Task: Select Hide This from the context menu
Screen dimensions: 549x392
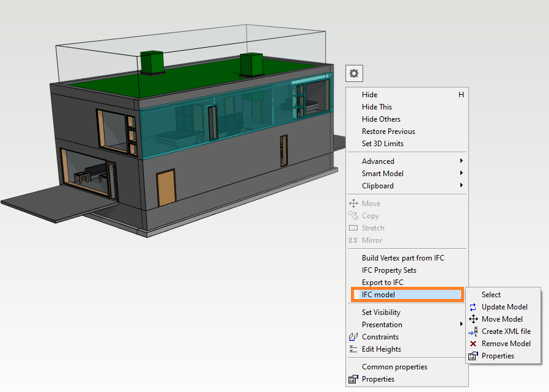Action: [x=377, y=106]
